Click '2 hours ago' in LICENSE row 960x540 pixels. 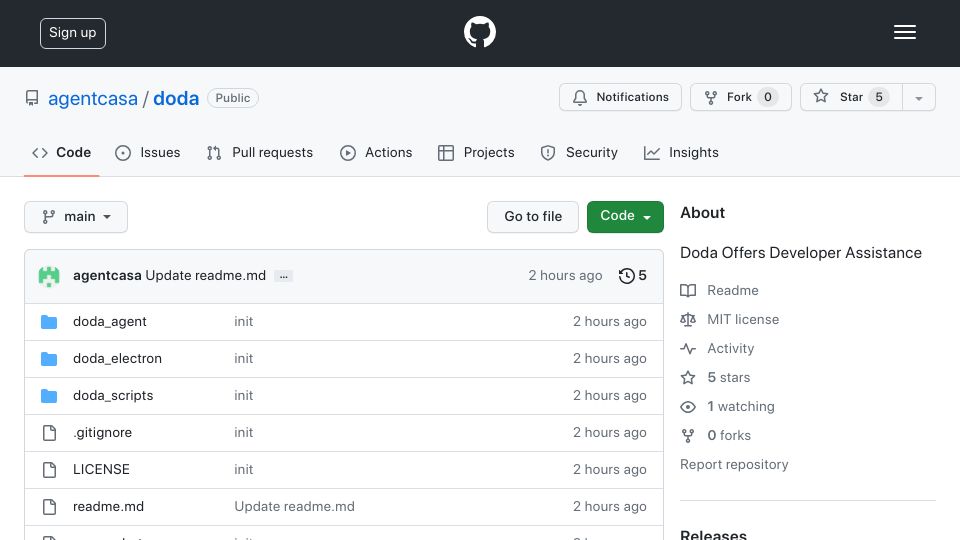[x=609, y=470]
